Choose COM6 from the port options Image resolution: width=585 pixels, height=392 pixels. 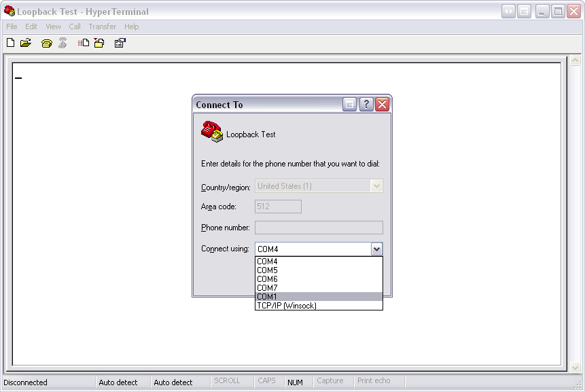(318, 279)
